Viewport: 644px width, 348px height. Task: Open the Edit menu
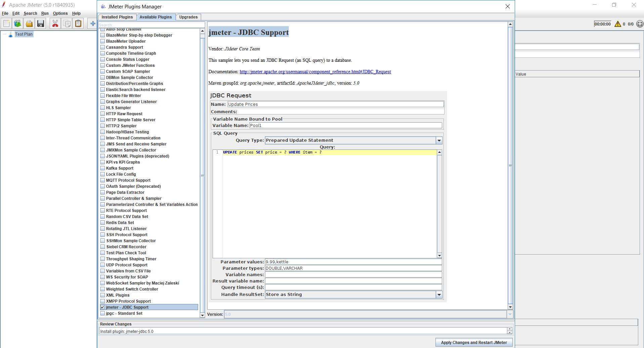point(16,13)
